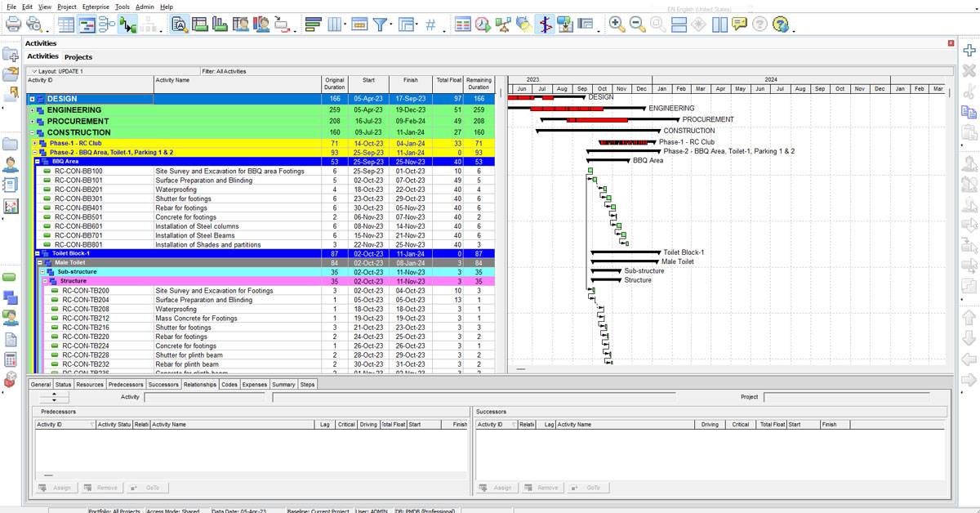
Task: Click Assign button under Predecessors
Action: (x=56, y=488)
